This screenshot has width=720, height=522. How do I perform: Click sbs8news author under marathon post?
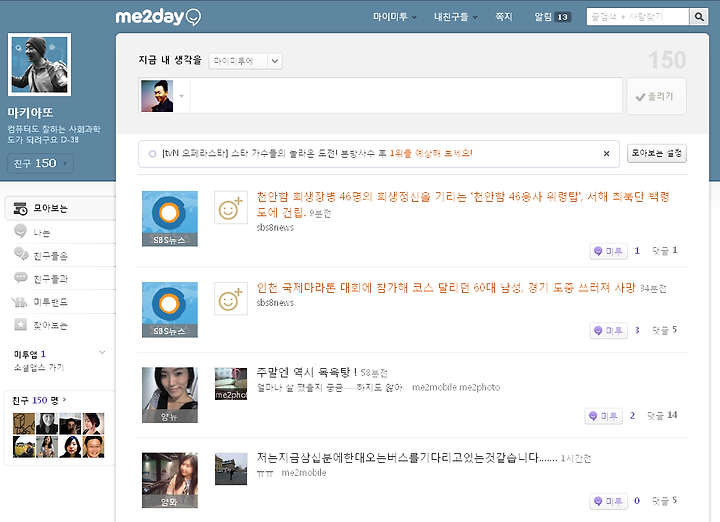click(275, 303)
